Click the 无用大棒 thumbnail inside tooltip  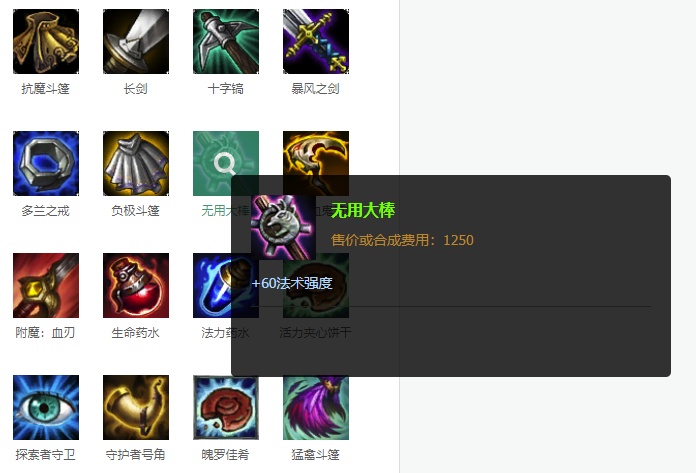point(283,227)
